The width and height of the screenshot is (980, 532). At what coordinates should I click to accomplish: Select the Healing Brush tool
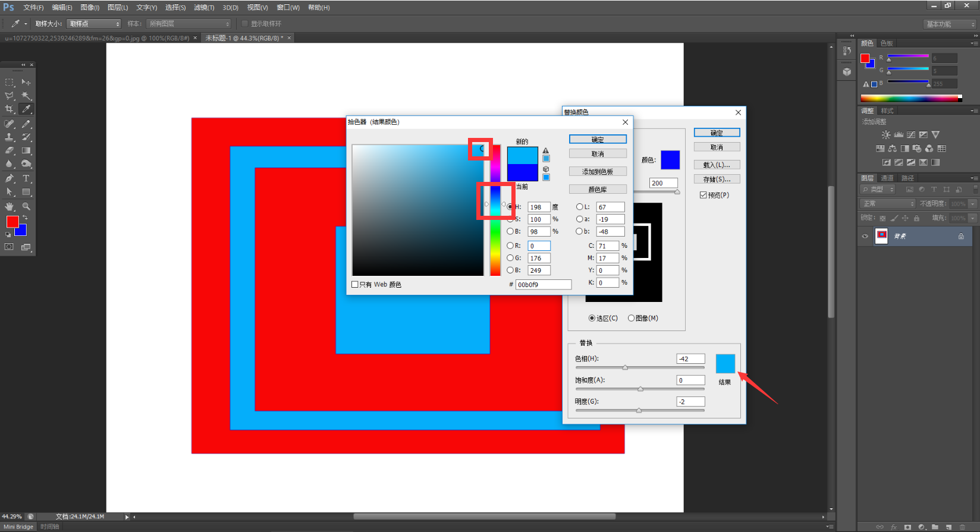10,124
